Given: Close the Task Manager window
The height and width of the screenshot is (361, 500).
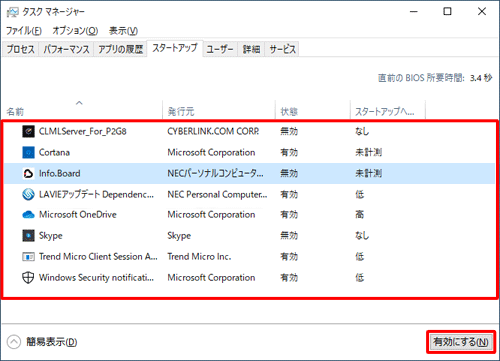Looking at the screenshot, I should (x=482, y=12).
